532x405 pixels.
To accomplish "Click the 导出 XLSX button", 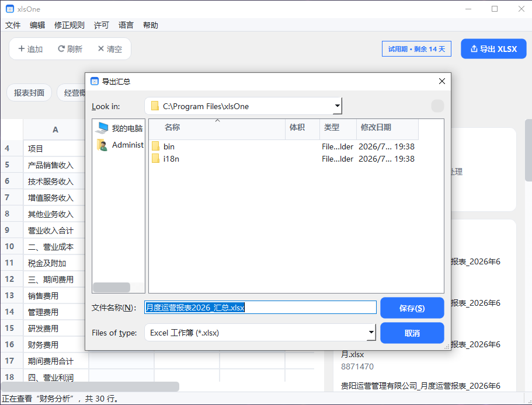I will (493, 49).
